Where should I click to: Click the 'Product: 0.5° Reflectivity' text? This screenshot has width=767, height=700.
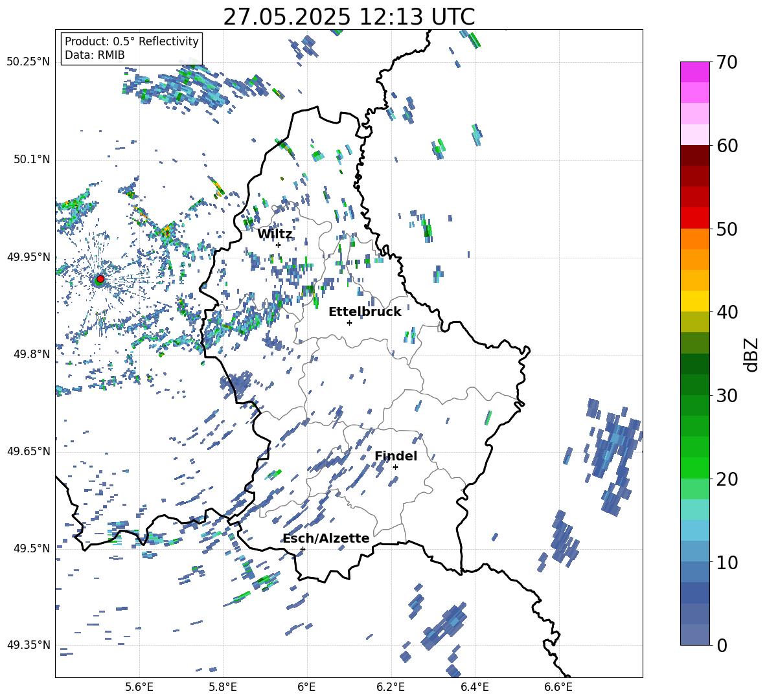[132, 41]
